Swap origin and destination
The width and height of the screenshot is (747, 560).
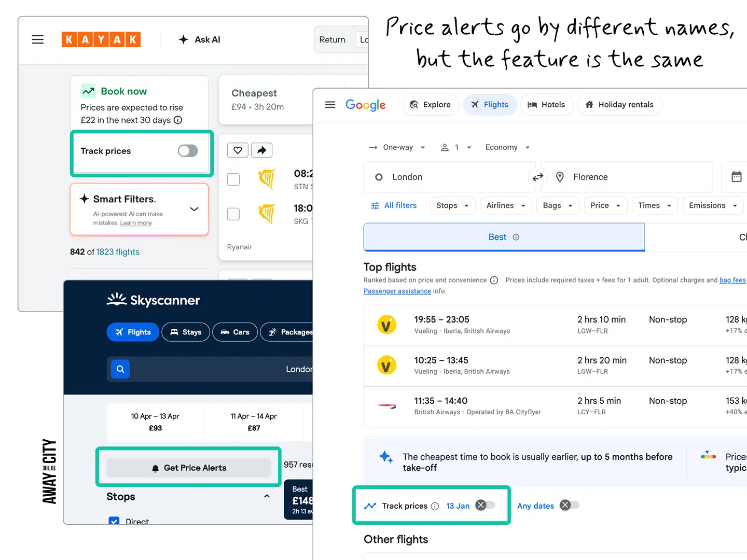[538, 177]
